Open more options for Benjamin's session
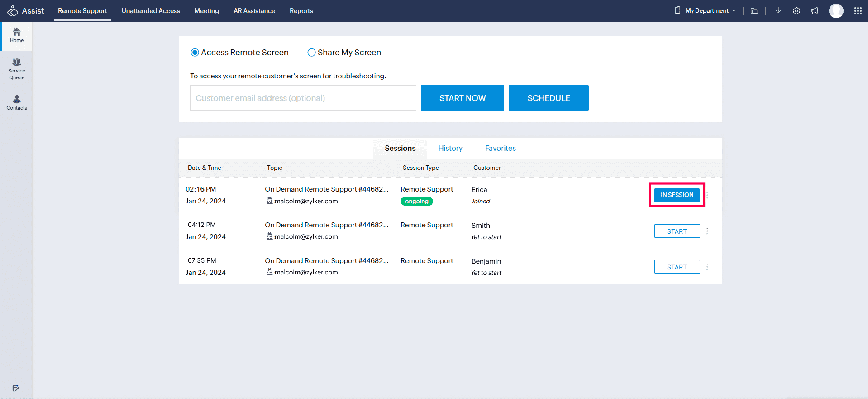 coord(707,267)
